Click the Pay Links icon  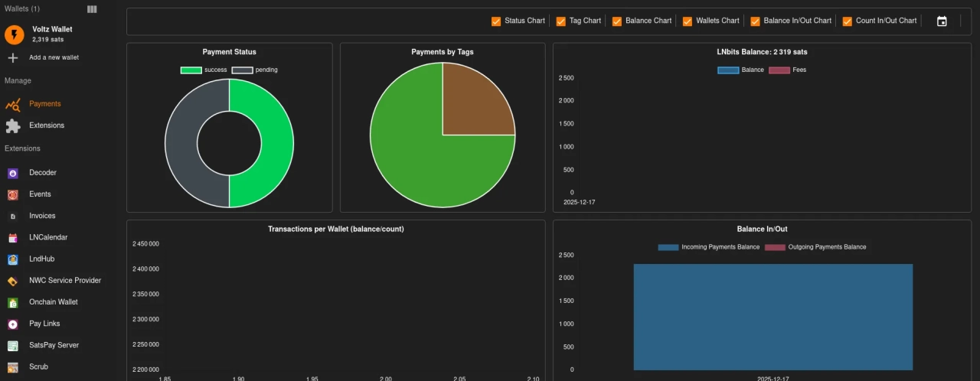click(13, 324)
